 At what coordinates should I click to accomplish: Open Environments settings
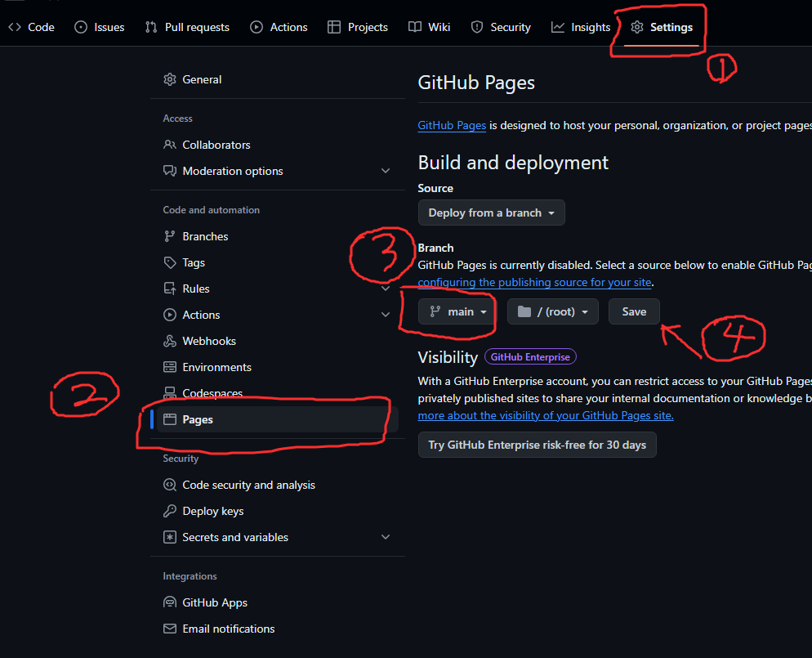coord(278,367)
